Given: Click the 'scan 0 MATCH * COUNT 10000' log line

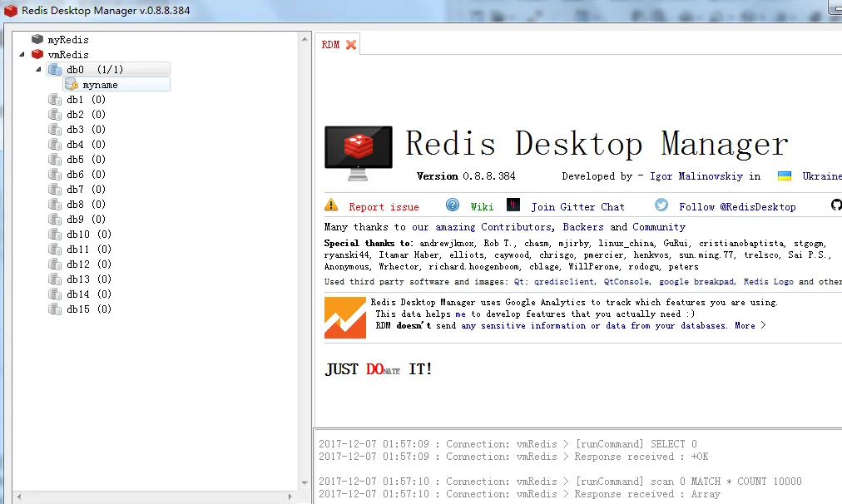Looking at the screenshot, I should (560, 482).
